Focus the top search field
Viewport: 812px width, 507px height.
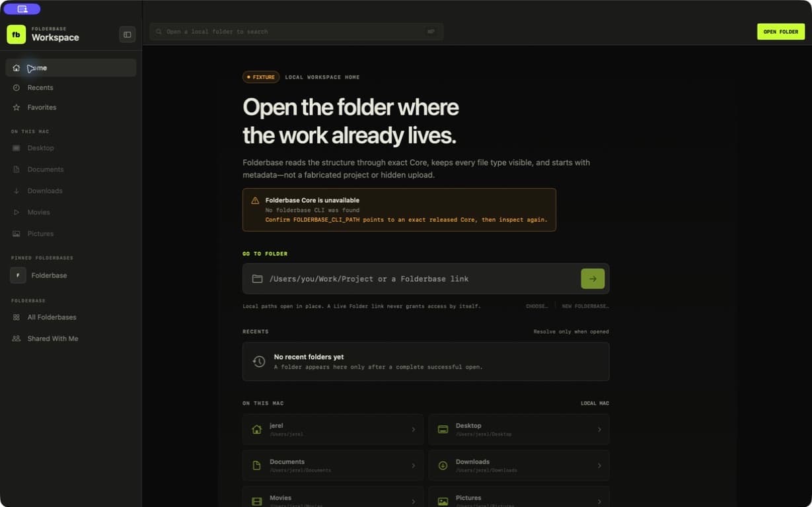click(x=296, y=32)
